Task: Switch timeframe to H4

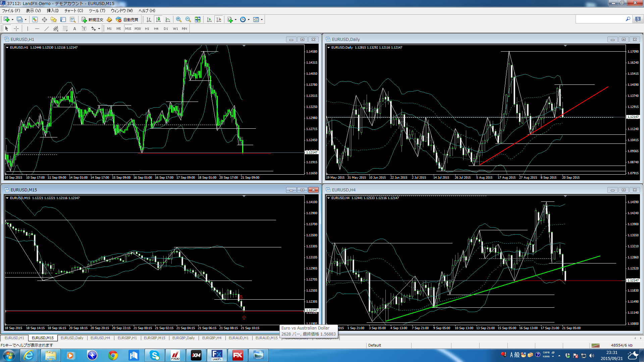Action: point(156,29)
